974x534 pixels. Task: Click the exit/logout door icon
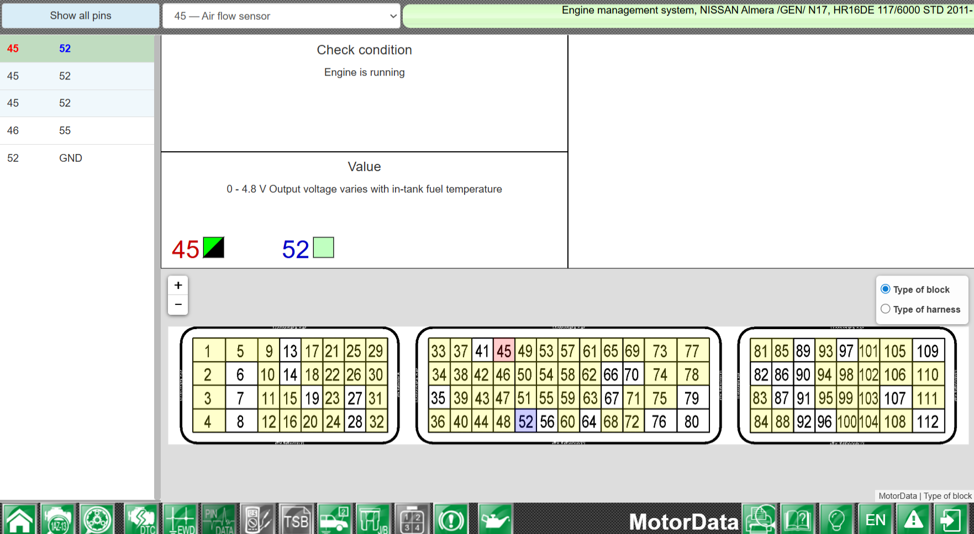tap(951, 519)
